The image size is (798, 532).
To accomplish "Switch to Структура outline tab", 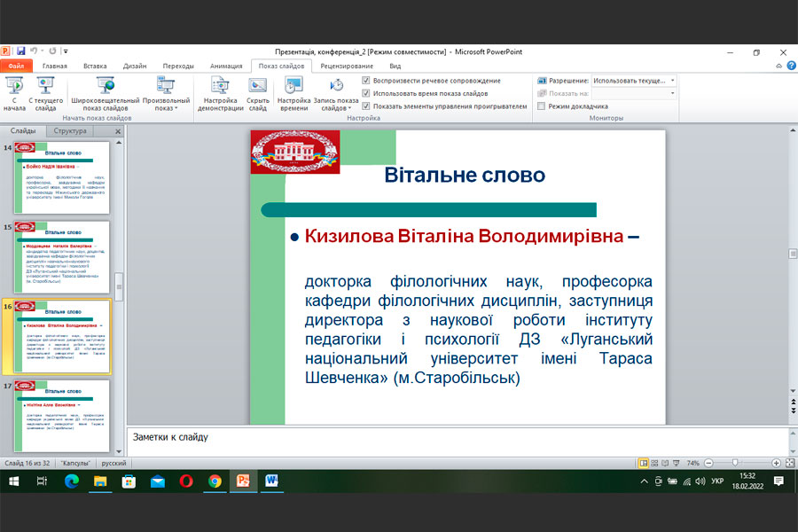I will click(x=70, y=131).
